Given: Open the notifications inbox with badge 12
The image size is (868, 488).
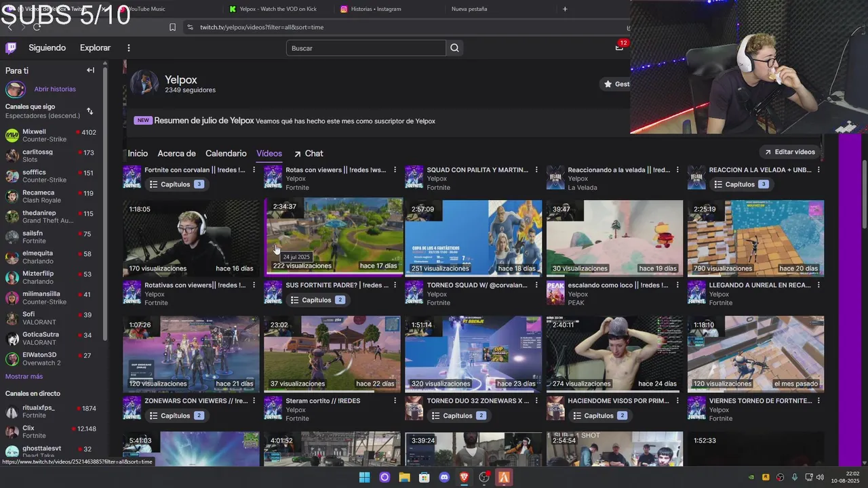Looking at the screenshot, I should pos(619,47).
